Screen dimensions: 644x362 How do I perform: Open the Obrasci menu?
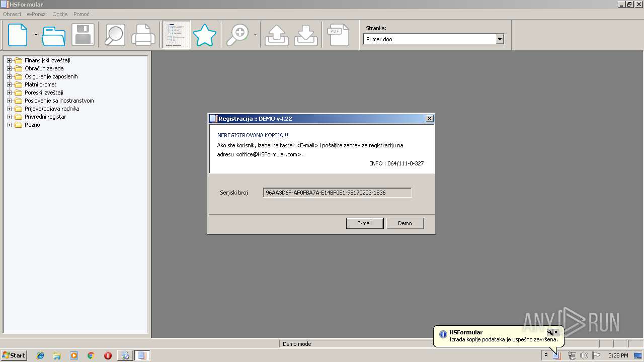[12, 14]
